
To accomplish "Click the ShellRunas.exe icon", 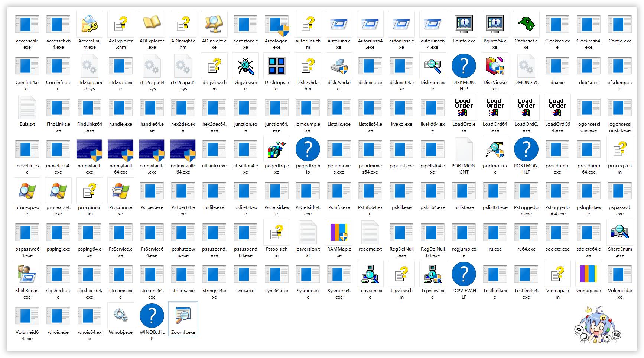I will point(27,274).
